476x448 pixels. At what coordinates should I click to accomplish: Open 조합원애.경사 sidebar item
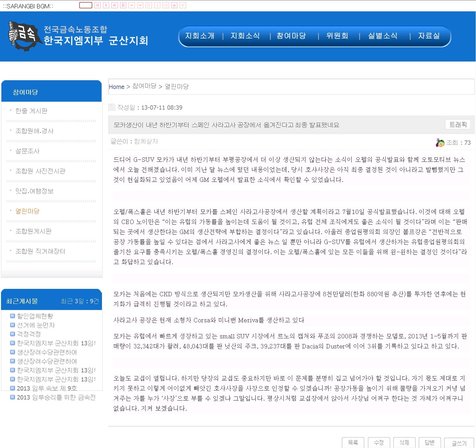click(34, 131)
